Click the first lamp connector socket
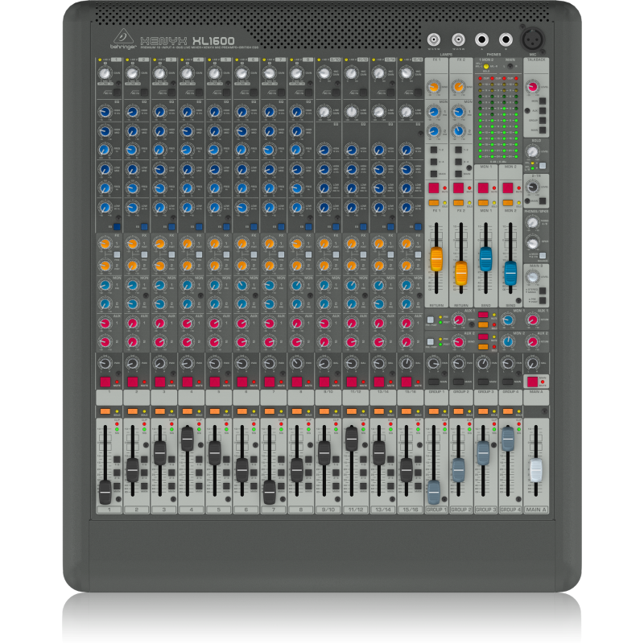Image resolution: width=644 pixels, height=644 pixels. [x=435, y=38]
